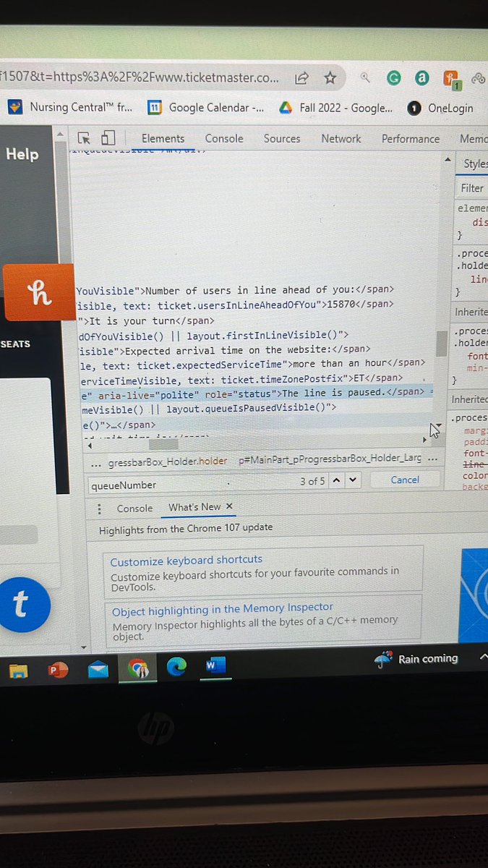Switch to the Elements tab
This screenshot has height=868, width=488.
pos(163,138)
